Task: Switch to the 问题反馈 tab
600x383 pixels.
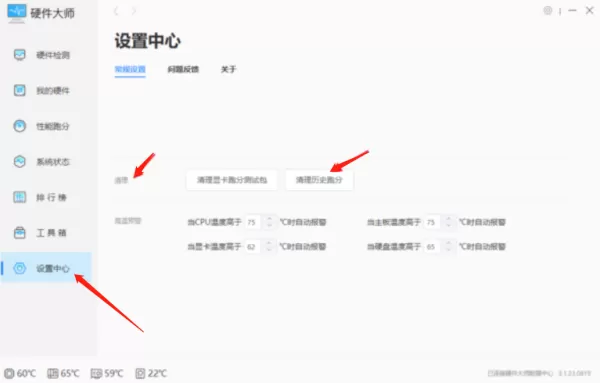Action: click(x=183, y=69)
